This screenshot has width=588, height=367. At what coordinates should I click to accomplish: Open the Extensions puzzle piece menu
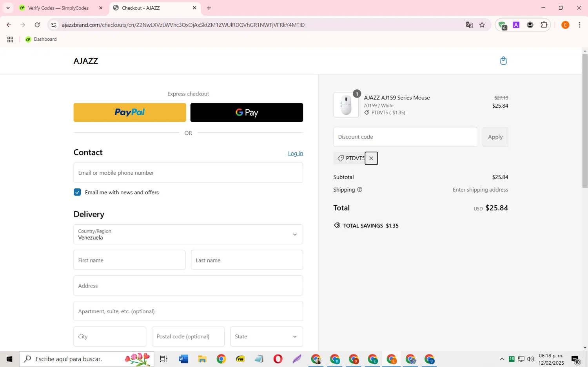click(544, 25)
